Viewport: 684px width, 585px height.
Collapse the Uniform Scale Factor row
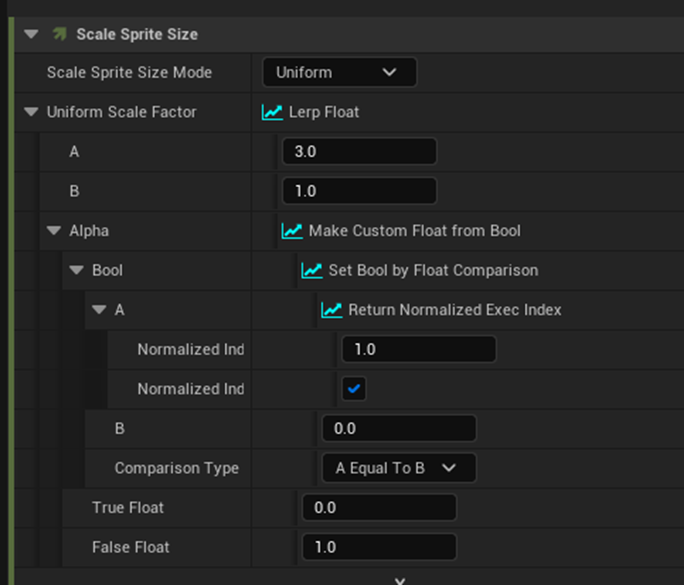point(31,112)
